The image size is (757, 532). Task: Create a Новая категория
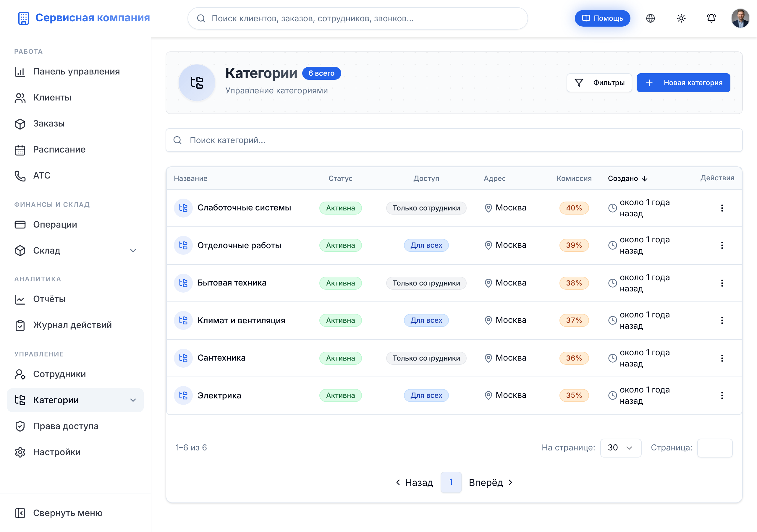(x=683, y=83)
